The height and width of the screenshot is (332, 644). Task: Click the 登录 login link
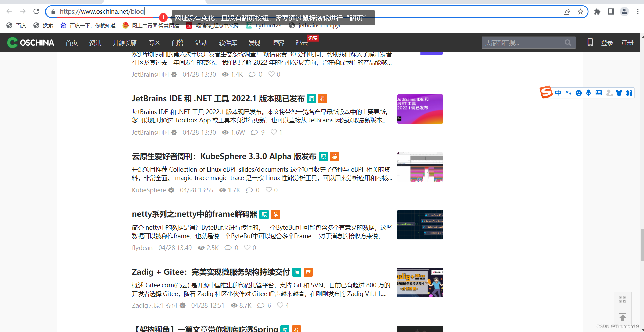(x=607, y=43)
